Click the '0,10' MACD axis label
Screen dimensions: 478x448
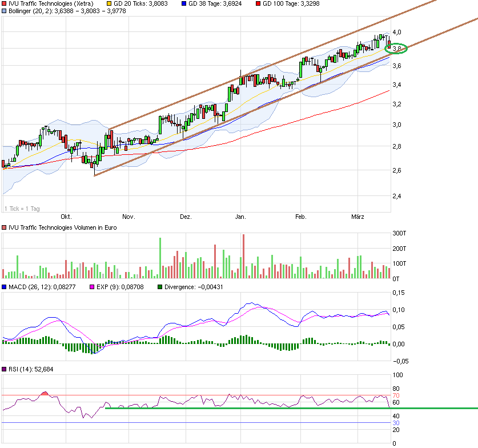tap(399, 310)
